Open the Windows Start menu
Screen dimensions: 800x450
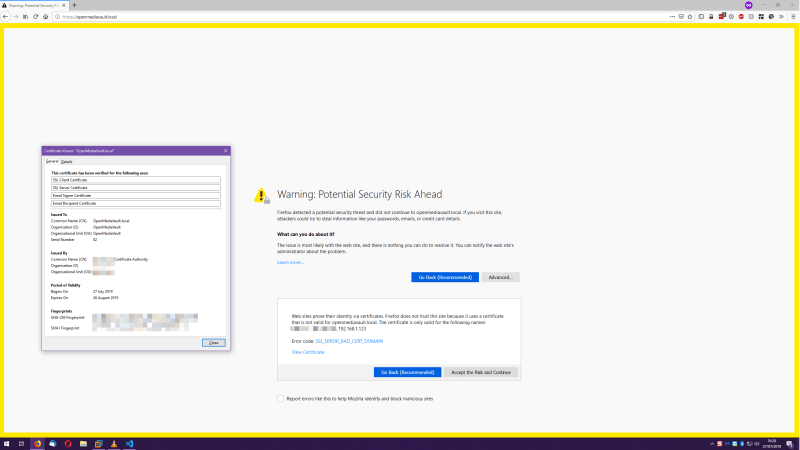coord(7,444)
